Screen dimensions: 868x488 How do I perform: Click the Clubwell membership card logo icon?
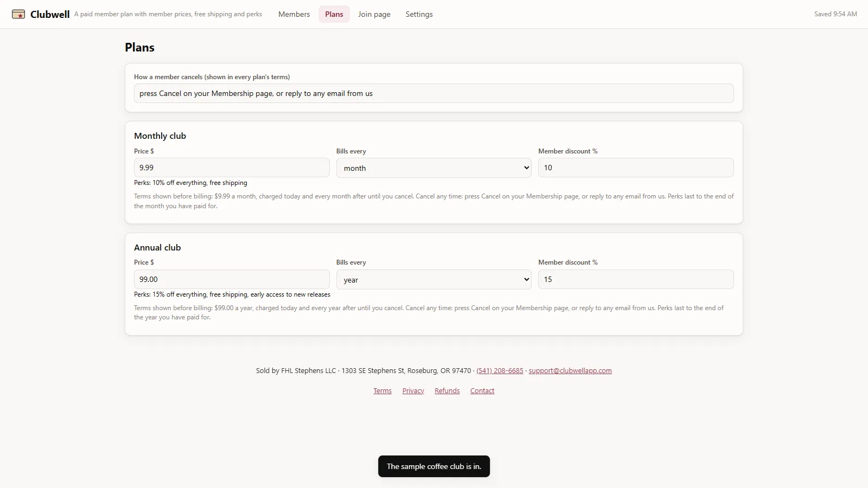(x=18, y=14)
